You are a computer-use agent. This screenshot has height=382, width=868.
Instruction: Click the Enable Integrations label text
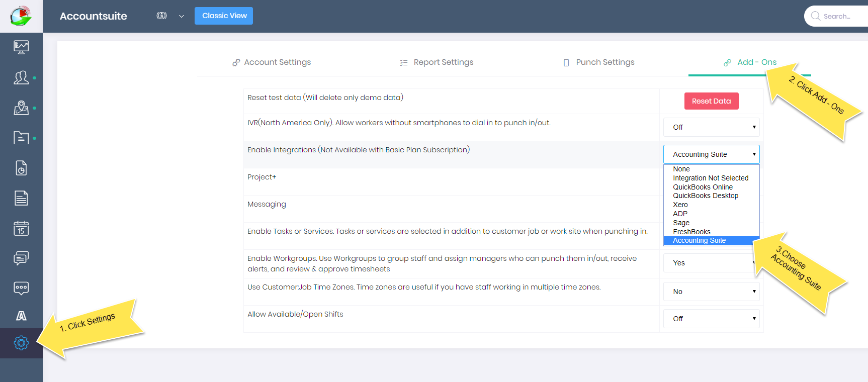[359, 150]
